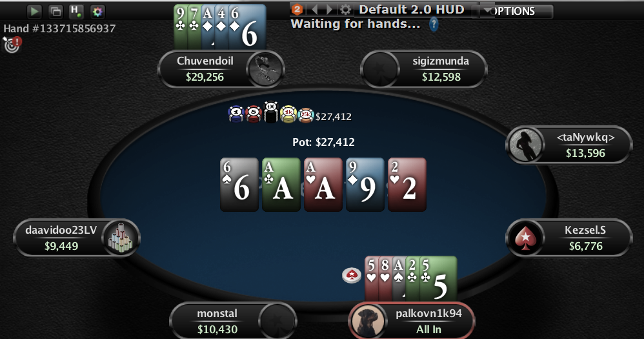Image resolution: width=644 pixels, height=339 pixels.
Task: Open the hand history H icon
Action: (x=76, y=12)
